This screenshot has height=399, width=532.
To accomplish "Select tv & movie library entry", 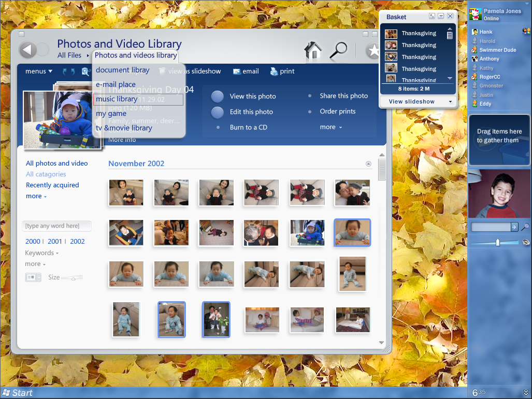I will [x=124, y=128].
